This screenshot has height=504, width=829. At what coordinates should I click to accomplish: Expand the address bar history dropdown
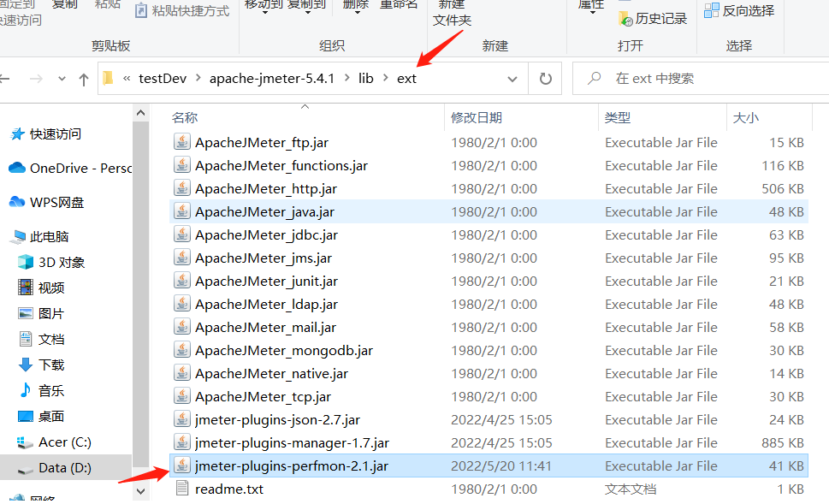point(512,80)
